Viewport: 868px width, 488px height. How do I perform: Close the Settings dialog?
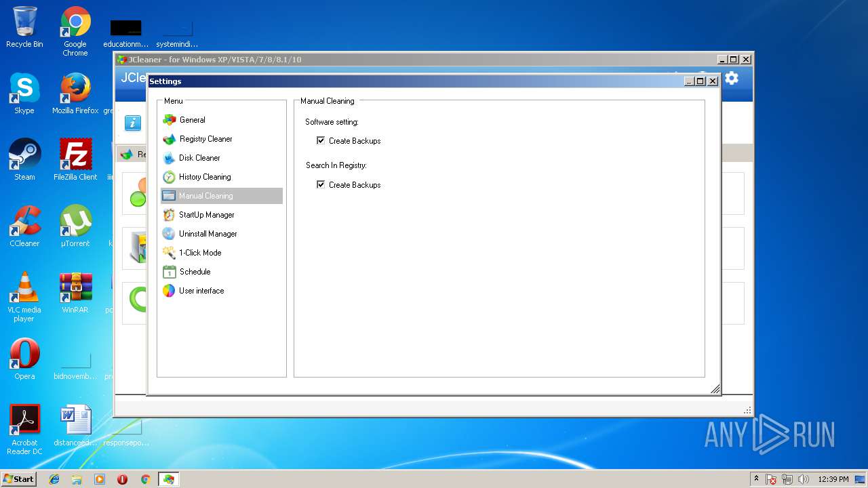click(x=712, y=81)
